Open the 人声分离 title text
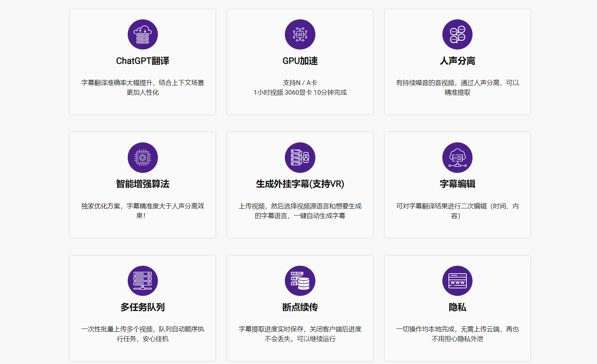 pyautogui.click(x=457, y=61)
